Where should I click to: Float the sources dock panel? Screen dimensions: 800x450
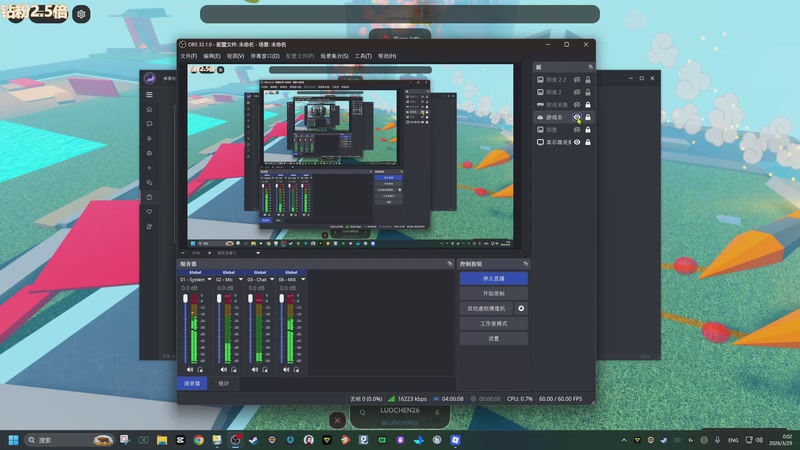click(590, 67)
